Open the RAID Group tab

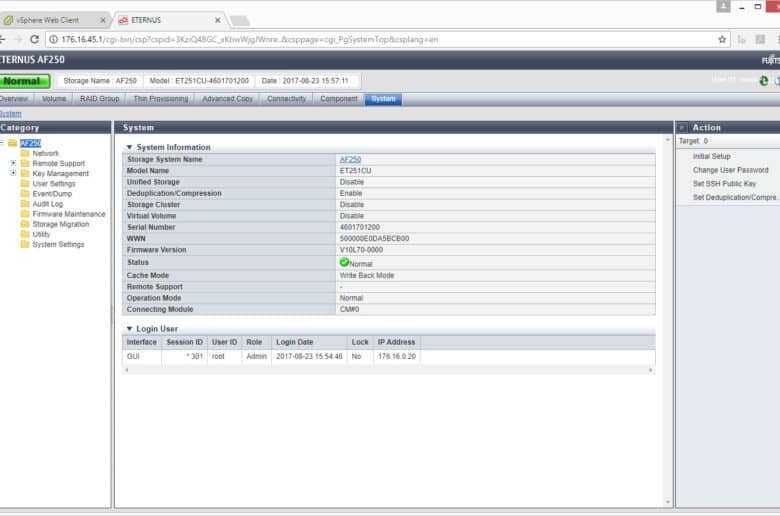click(x=99, y=99)
